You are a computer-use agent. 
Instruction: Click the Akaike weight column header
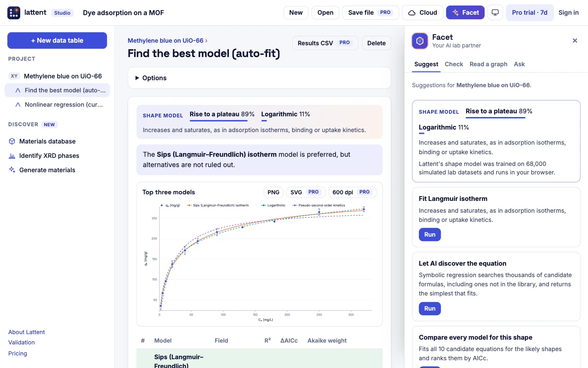pos(327,341)
